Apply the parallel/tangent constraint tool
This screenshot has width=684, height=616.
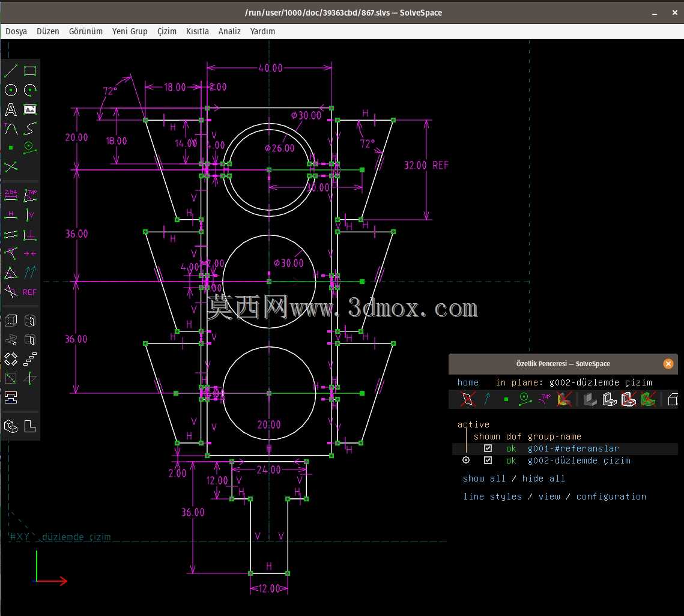[x=11, y=234]
